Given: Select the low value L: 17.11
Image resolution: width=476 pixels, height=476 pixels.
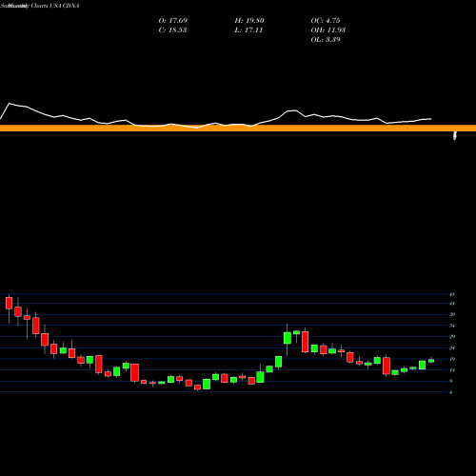Looking at the screenshot, I should (x=248, y=30).
